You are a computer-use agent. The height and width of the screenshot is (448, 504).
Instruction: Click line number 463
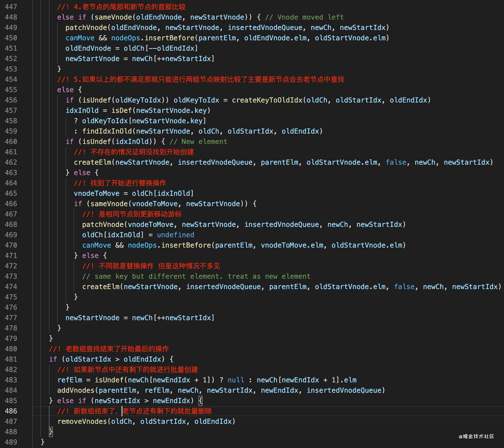click(x=11, y=172)
